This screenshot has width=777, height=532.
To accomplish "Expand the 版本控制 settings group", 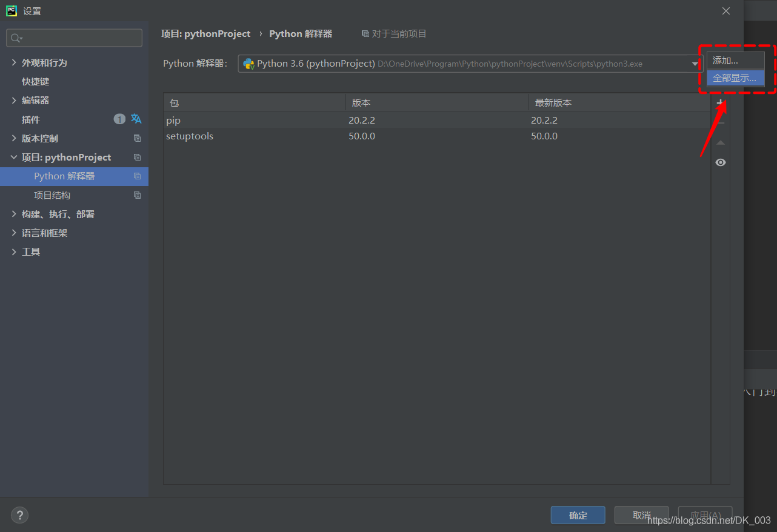I will tap(14, 138).
